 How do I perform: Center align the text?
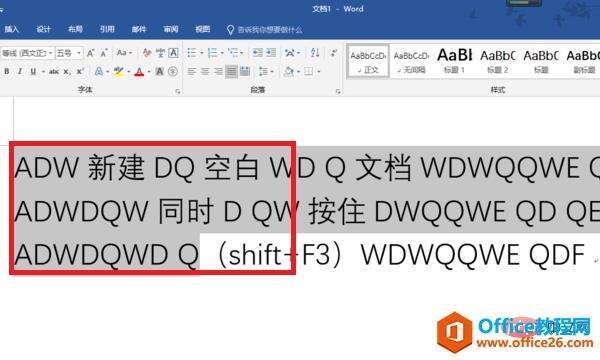205,72
